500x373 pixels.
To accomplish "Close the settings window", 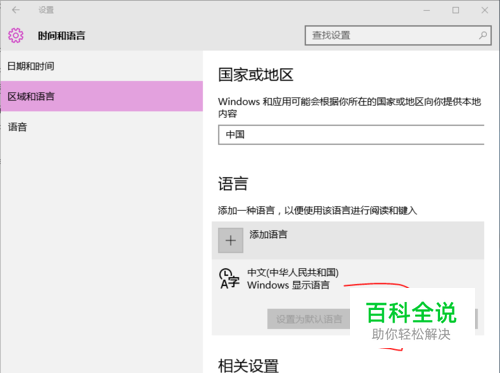I will (485, 10).
